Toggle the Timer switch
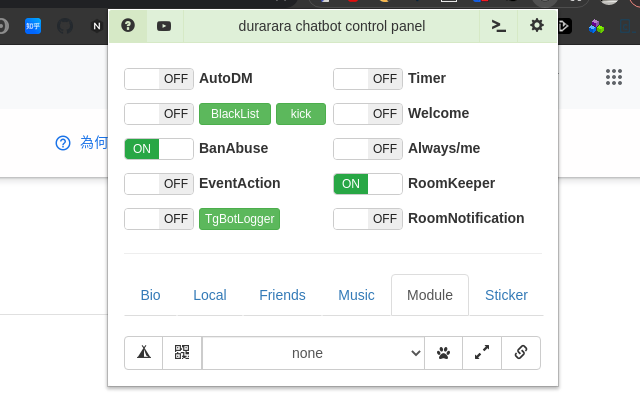Screen dimensions: 640x400 click(368, 79)
